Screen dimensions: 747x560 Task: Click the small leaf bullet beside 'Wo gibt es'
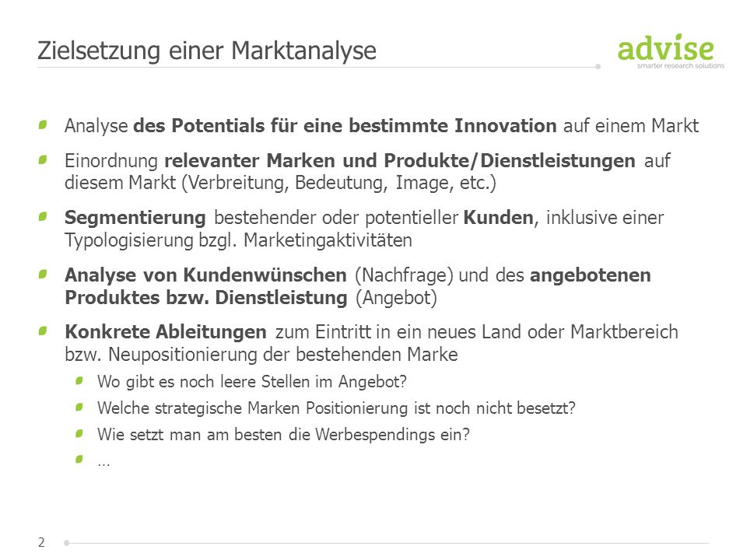(x=79, y=380)
